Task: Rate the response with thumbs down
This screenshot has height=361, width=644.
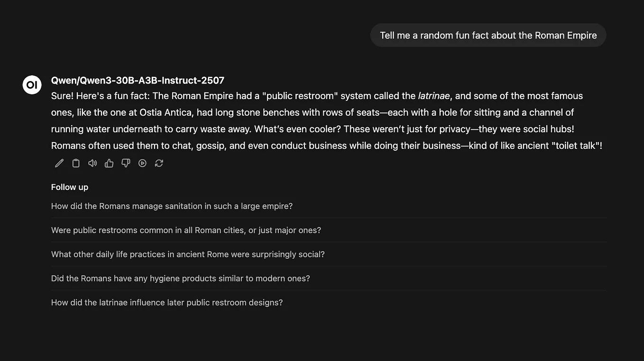Action: (126, 162)
